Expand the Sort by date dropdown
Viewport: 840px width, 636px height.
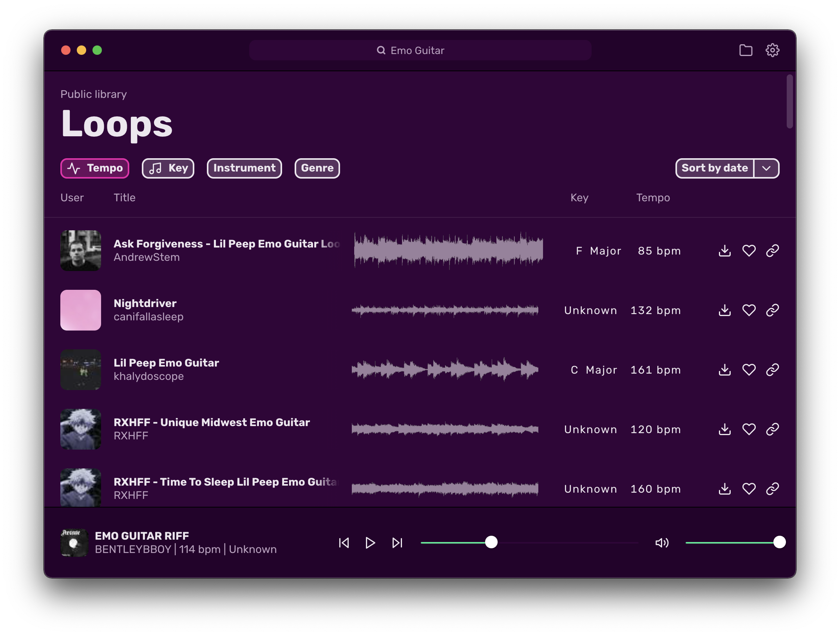tap(766, 168)
